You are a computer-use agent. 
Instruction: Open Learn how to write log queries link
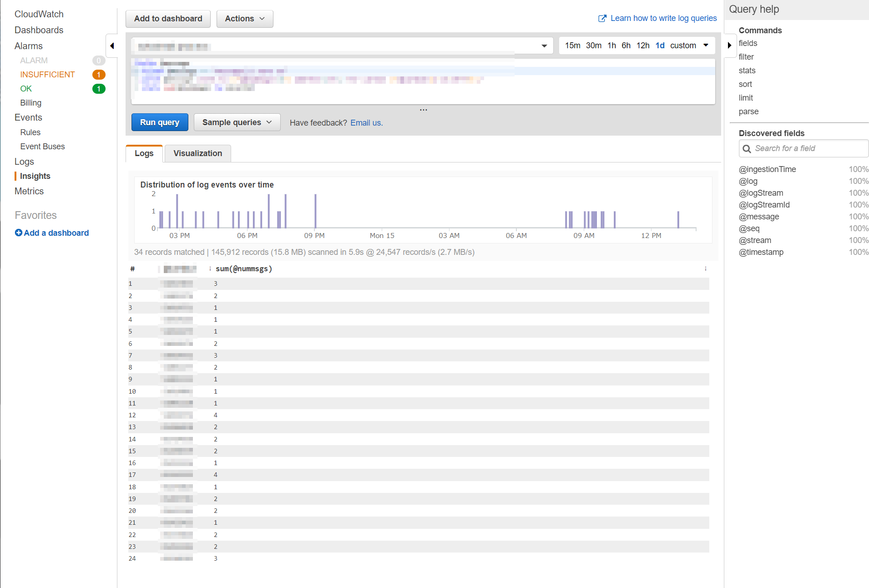point(663,18)
